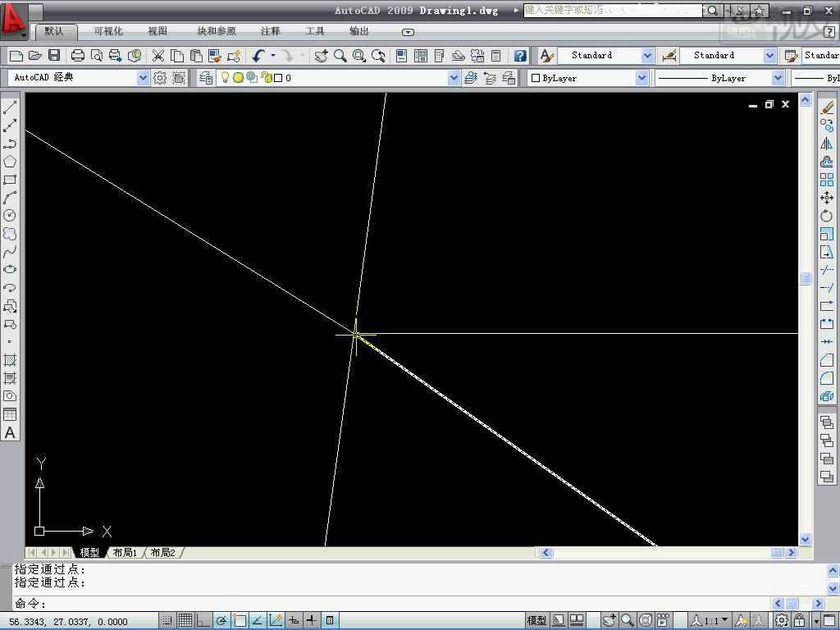Select the Construction Line tool
This screenshot has height=630, width=840.
(10, 126)
